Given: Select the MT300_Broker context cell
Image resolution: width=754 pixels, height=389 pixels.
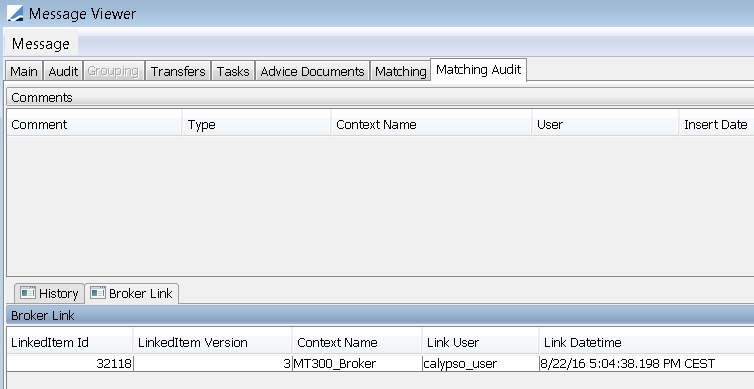Looking at the screenshot, I should (357, 364).
